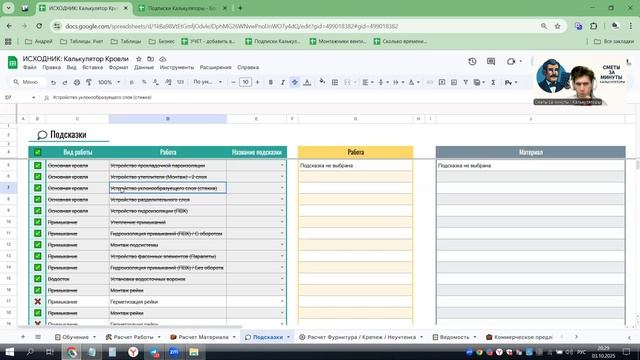This screenshot has width=640, height=360.
Task: Open the Functions sigma icon
Action: 493,82
